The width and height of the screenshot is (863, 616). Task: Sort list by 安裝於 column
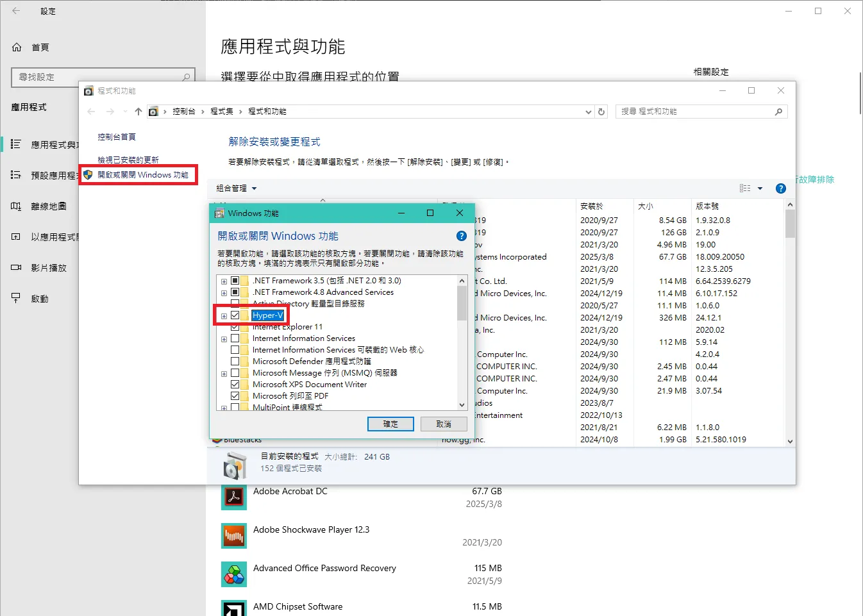tap(592, 206)
